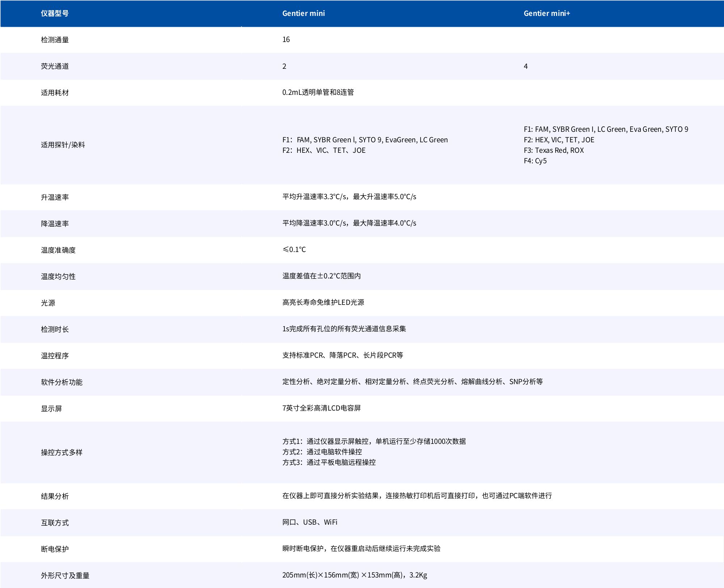The image size is (724, 588).
Task: Click the Gentier mini column header
Action: click(303, 13)
